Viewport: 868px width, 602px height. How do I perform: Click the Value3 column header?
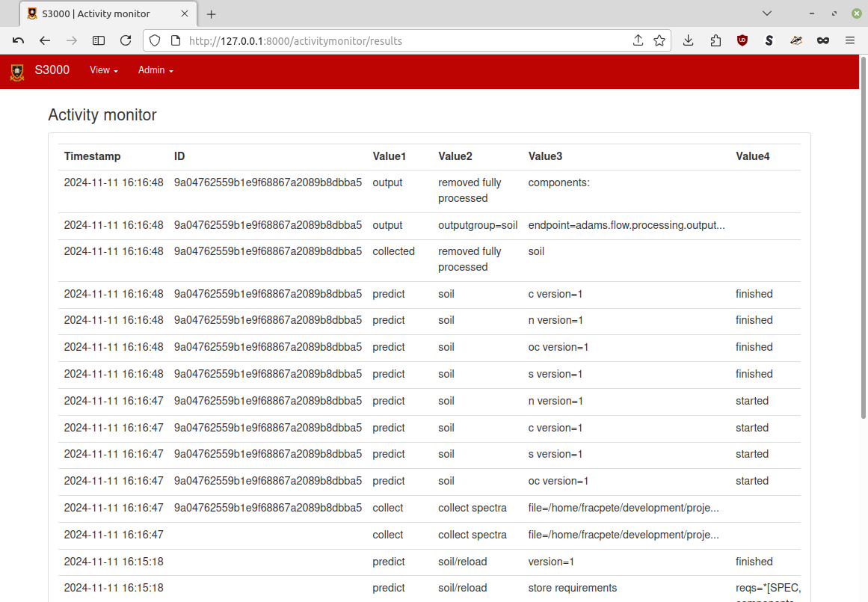[545, 156]
